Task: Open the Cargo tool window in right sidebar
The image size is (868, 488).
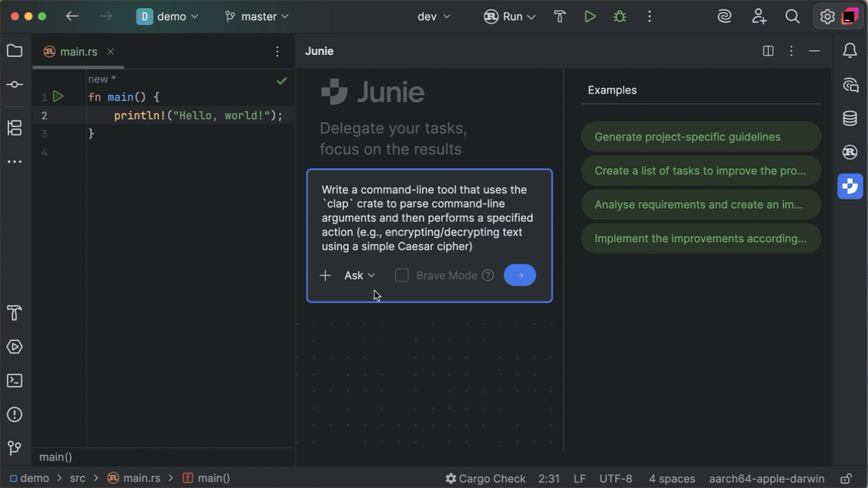Action: (850, 152)
